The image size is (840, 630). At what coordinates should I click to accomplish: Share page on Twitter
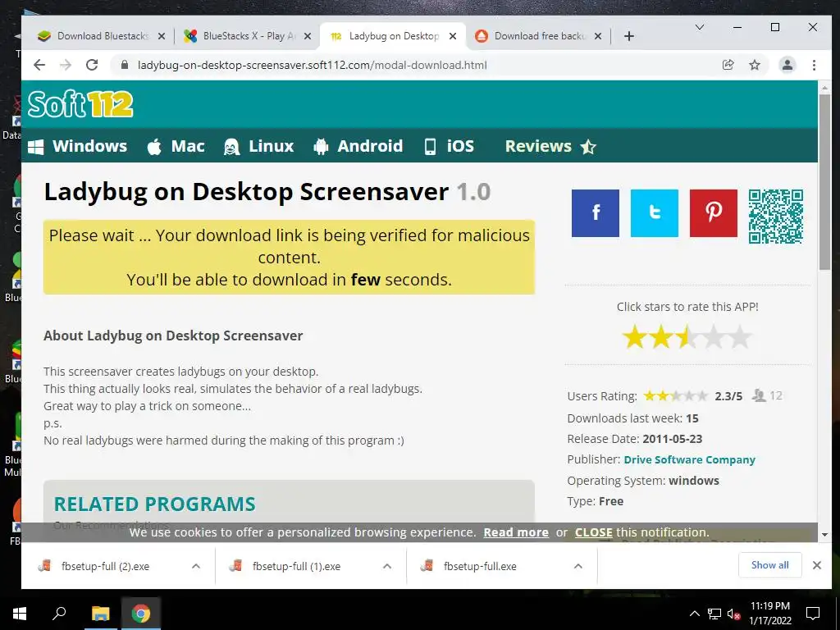point(654,212)
